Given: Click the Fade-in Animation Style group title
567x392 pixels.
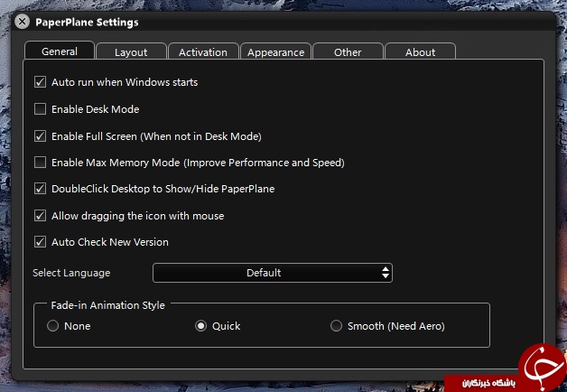Looking at the screenshot, I should tap(107, 305).
